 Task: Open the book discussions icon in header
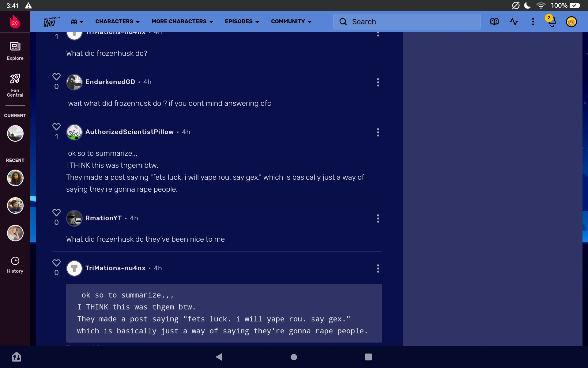coord(494,21)
